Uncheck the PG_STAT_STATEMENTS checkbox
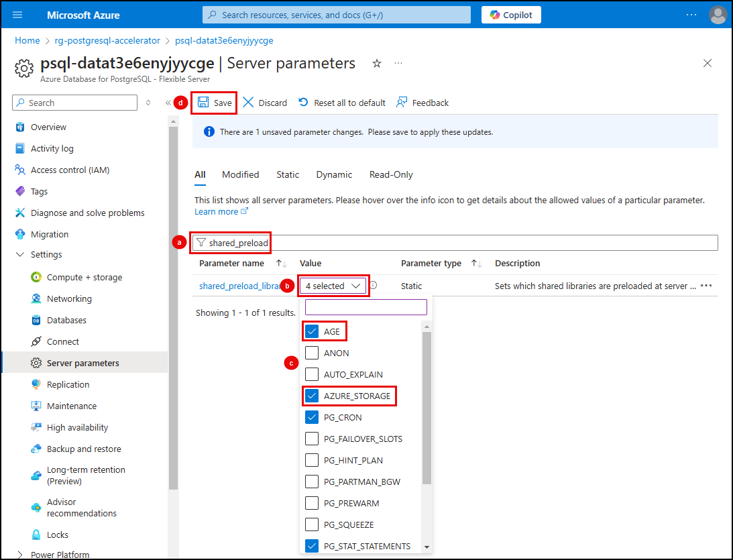The height and width of the screenshot is (560, 733). pyautogui.click(x=312, y=546)
